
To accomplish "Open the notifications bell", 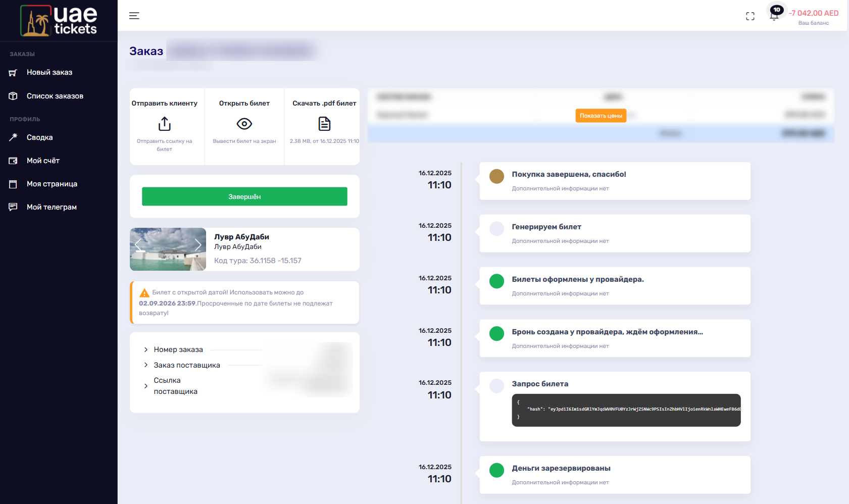I will (x=774, y=16).
